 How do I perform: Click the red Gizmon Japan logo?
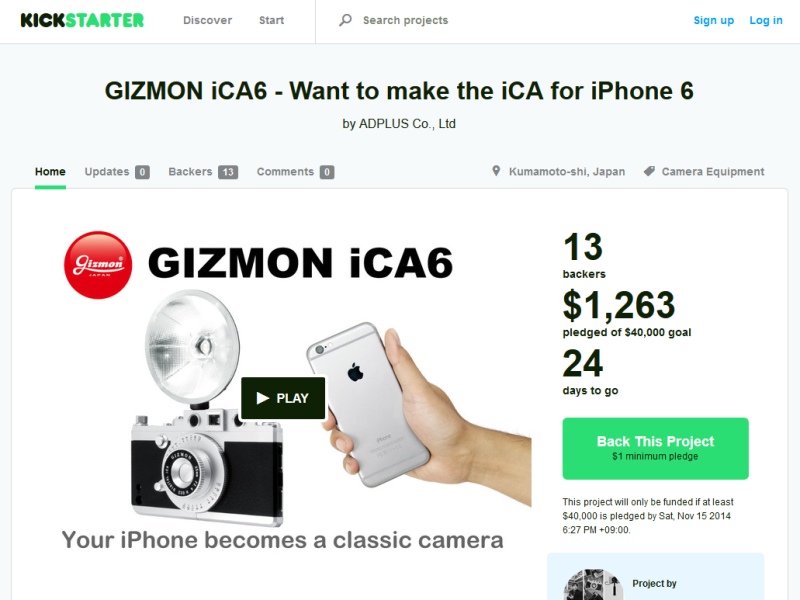pyautogui.click(x=98, y=265)
